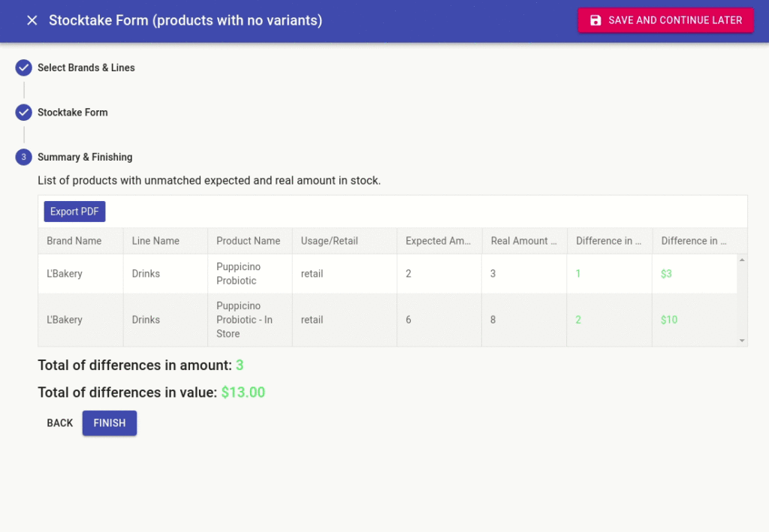Screen dimensions: 769x532
Task: Go back with the BACK button
Action: [60, 422]
